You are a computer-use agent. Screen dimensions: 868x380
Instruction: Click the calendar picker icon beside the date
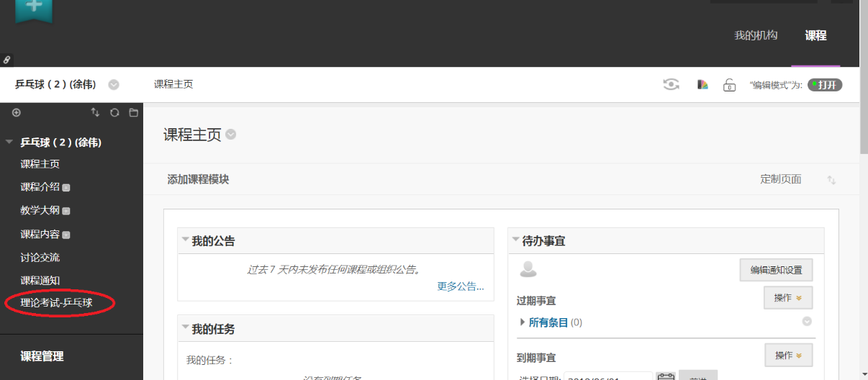click(666, 377)
